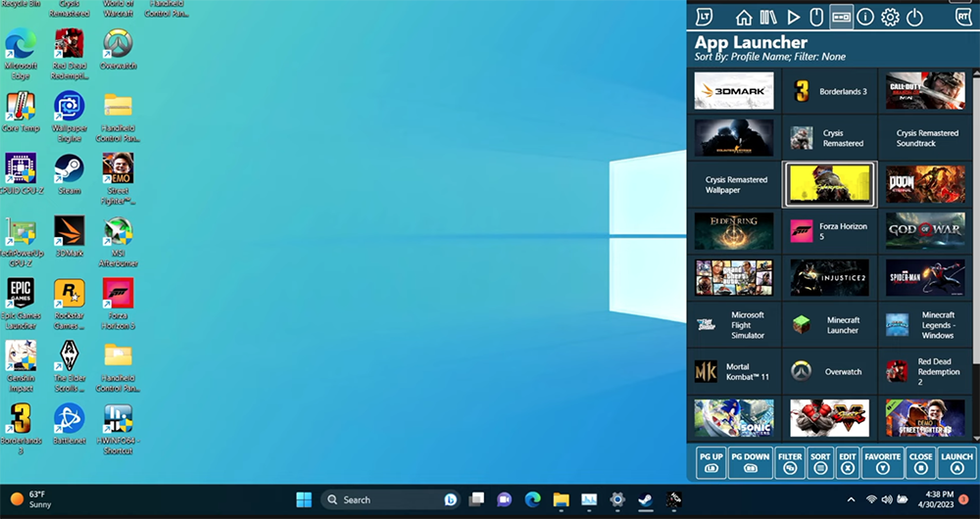Select the Forza Horizon 5 entry
Viewport: 980px width, 519px height.
[830, 231]
